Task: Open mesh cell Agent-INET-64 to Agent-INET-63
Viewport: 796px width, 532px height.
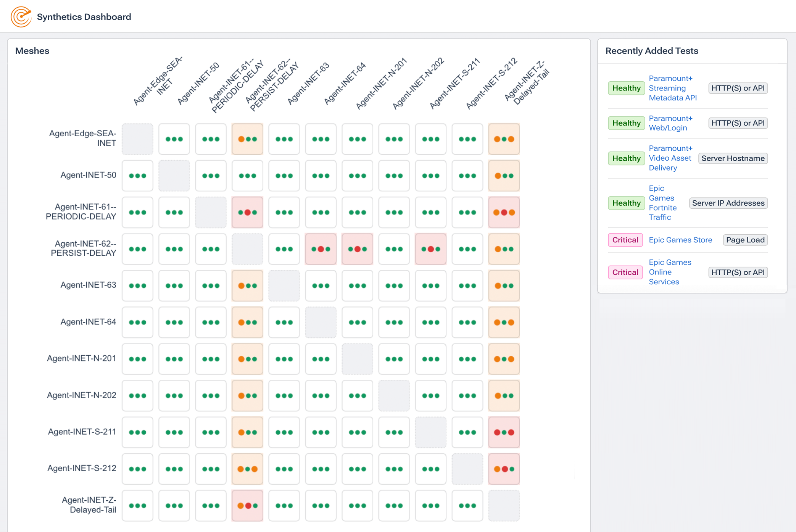Action: [284, 322]
